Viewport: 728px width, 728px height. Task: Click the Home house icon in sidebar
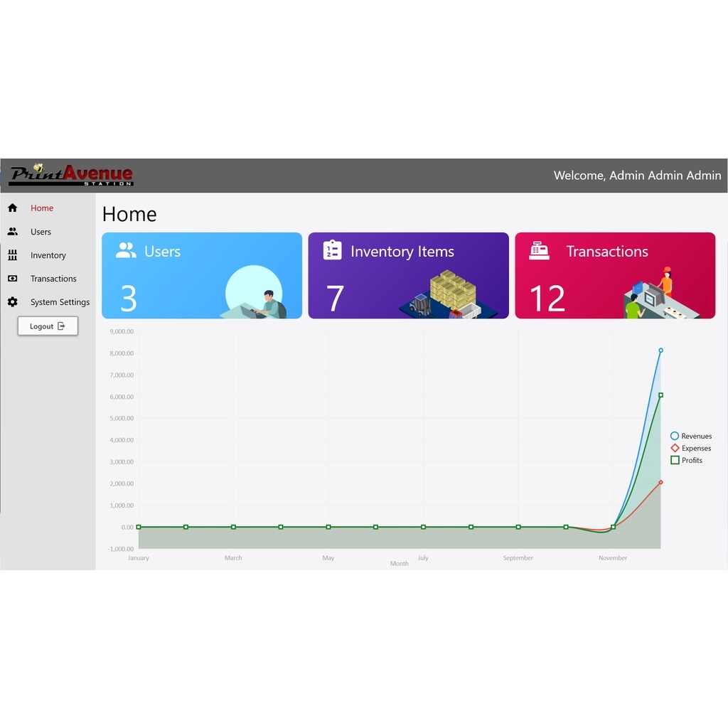pos(12,208)
